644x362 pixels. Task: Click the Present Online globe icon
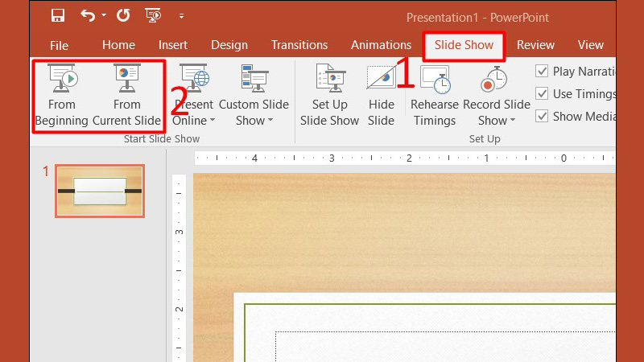tap(194, 78)
